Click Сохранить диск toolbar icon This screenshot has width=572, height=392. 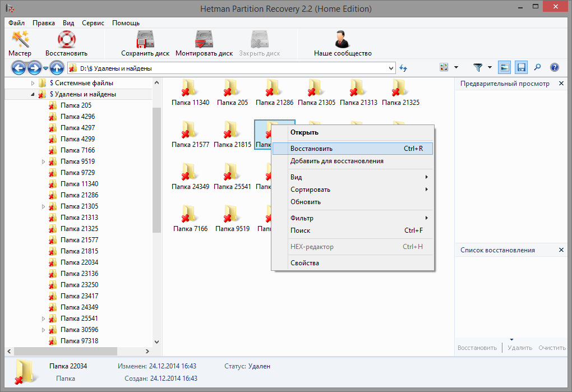click(x=145, y=43)
